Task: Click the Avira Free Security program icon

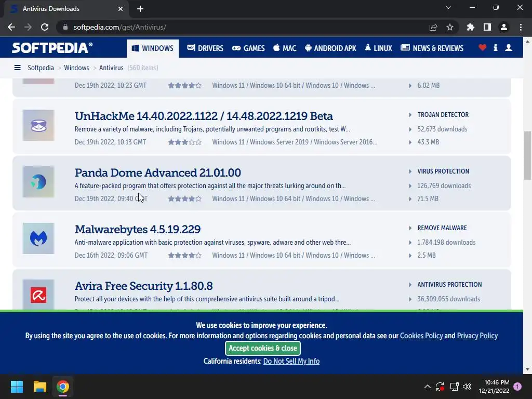Action: 38,295
